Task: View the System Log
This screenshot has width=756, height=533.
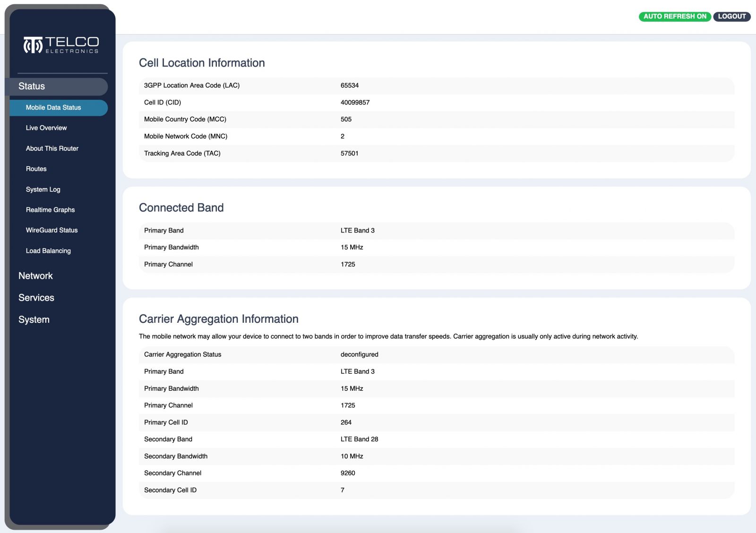Action: pos(43,189)
